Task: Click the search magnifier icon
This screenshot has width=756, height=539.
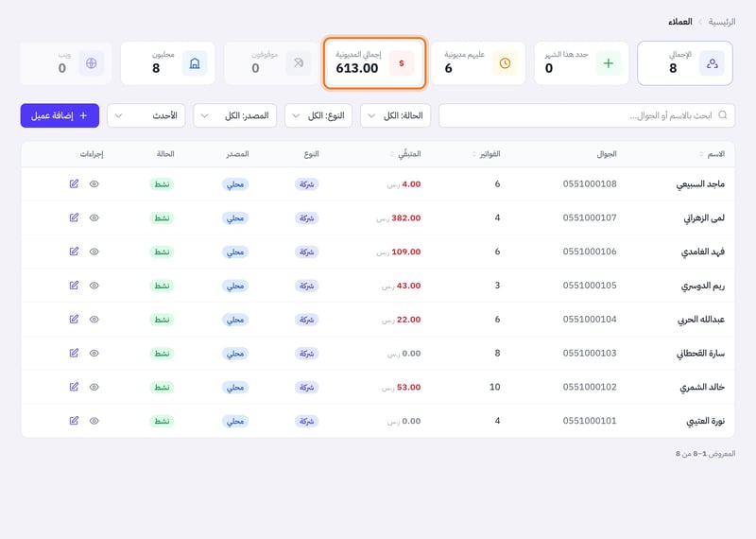Action: (x=722, y=114)
